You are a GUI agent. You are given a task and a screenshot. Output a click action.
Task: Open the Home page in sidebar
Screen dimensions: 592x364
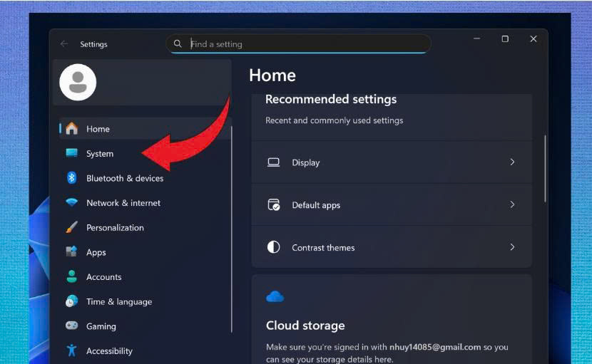tap(145, 129)
